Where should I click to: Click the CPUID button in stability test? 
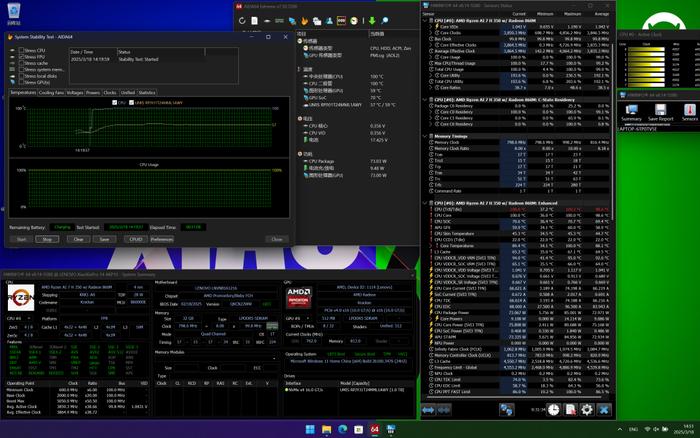(136, 239)
